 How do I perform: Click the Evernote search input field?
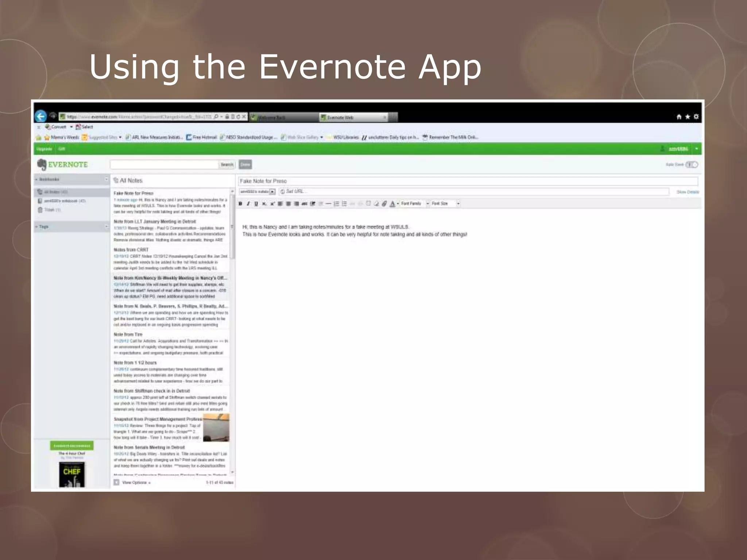164,165
